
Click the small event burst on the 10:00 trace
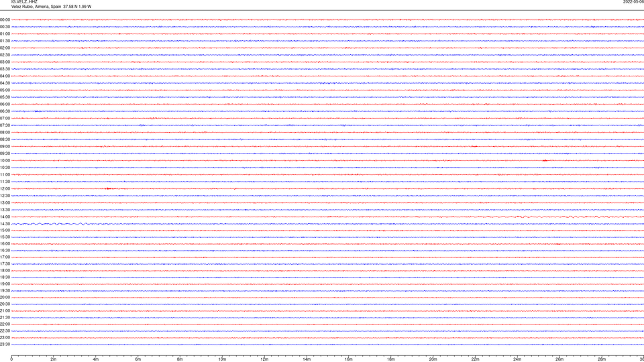point(545,160)
